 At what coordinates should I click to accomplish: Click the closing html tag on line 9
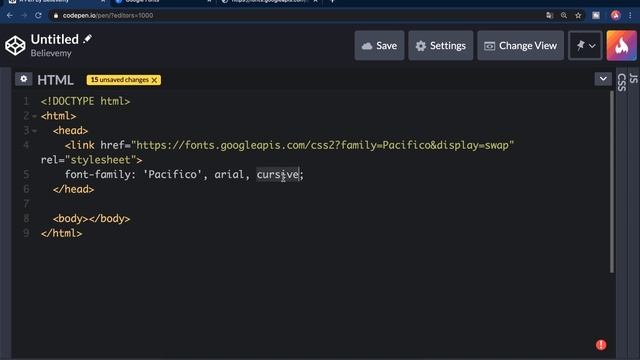click(x=62, y=233)
